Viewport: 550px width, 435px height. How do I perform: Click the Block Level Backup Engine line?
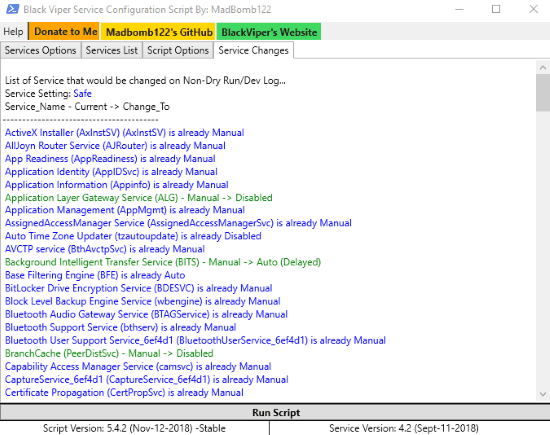point(143,301)
